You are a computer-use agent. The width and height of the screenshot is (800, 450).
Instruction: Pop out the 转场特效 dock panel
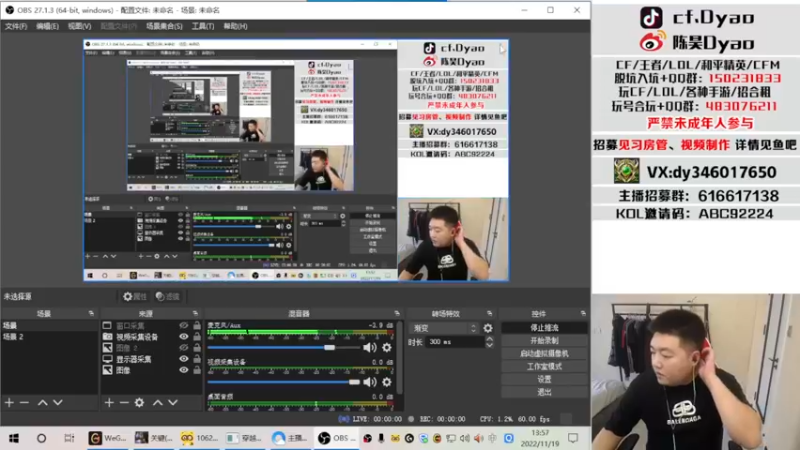(490, 313)
